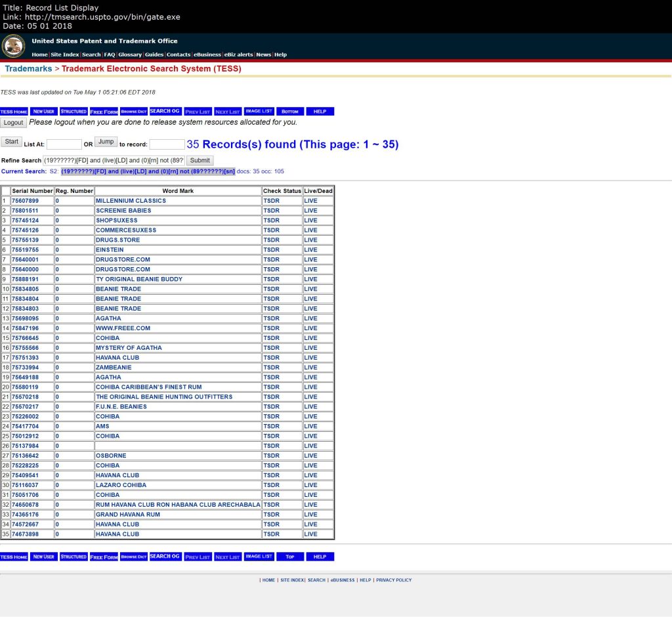Viewport: 672px width, 617px height.
Task: Open Contacts in header navigation
Action: point(178,54)
